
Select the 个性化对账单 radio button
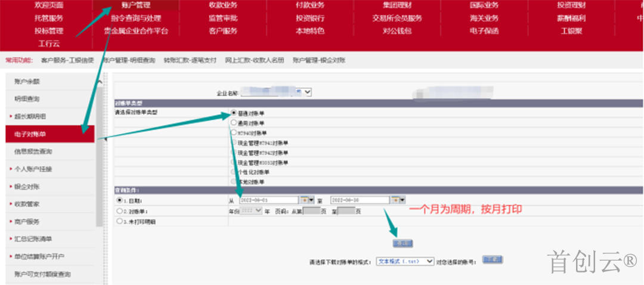pyautogui.click(x=234, y=172)
